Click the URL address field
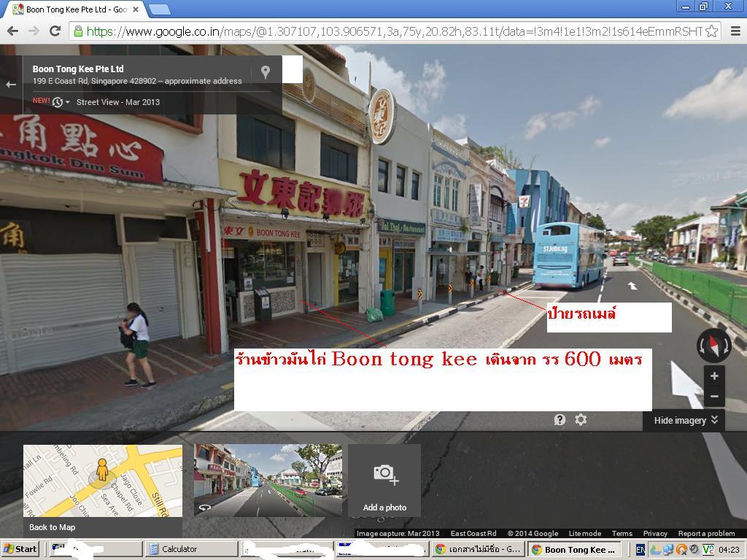This screenshot has width=747, height=560. coord(395,31)
